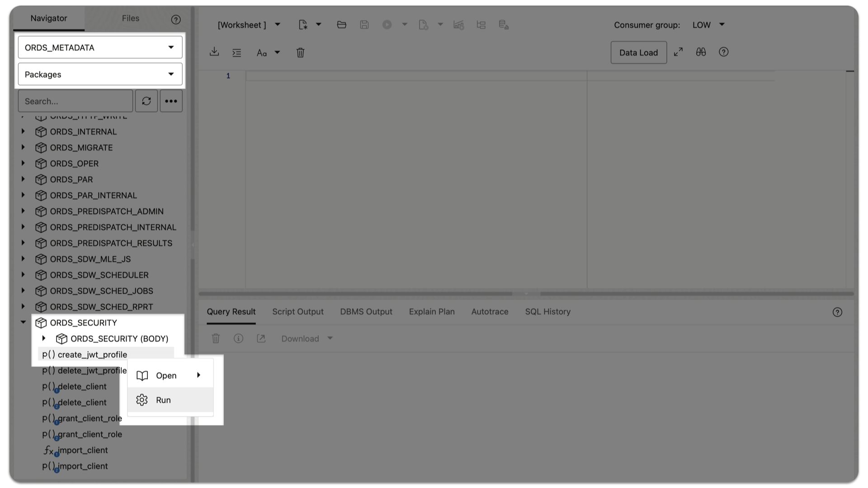
Task: Run the statement using the play icon
Action: 387,24
